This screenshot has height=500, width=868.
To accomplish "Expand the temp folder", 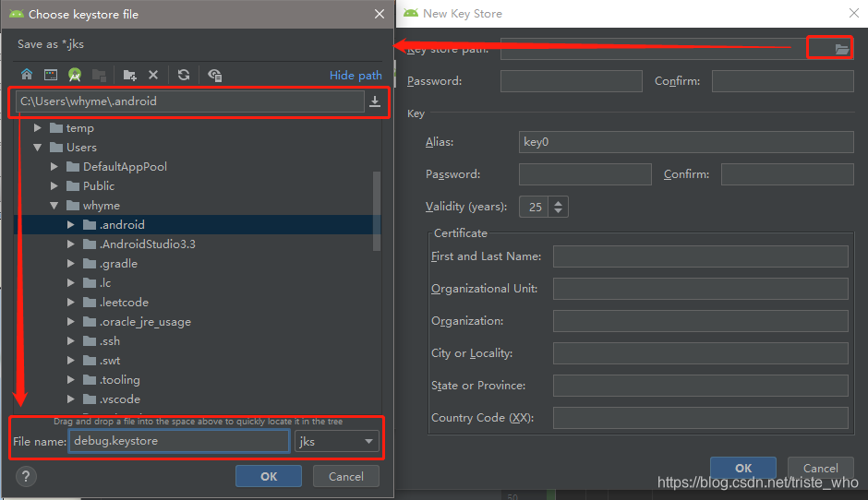I will coord(38,127).
